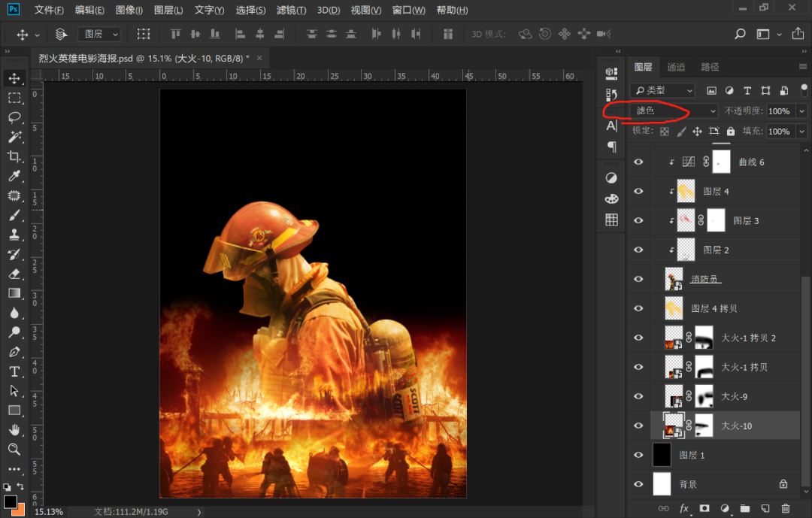Open the 窗口(W) menu
Screen dimensions: 812x518
tap(408, 10)
